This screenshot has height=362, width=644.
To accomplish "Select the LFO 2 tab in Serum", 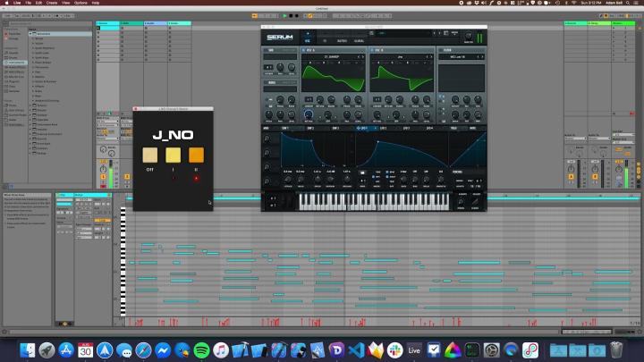I will click(383, 129).
